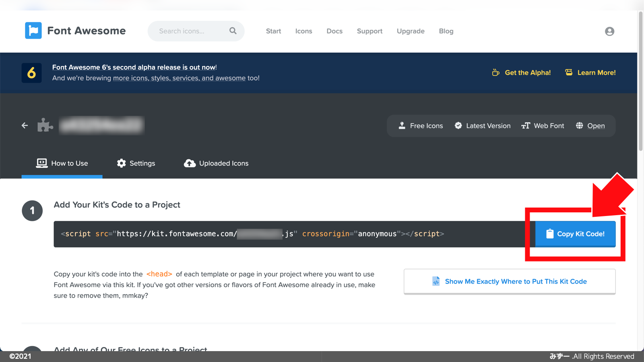Click the laptop icon on How to Use tab
The height and width of the screenshot is (362, 644).
(42, 163)
